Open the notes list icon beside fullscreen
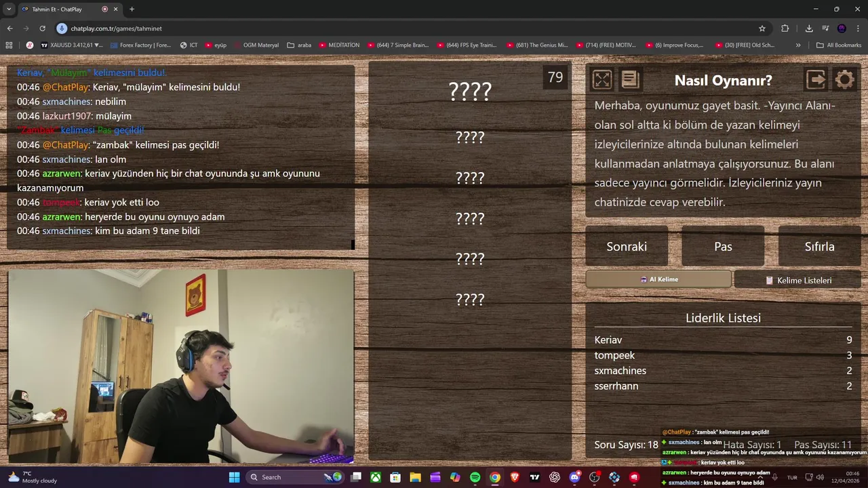The height and width of the screenshot is (488, 868). pos(630,80)
